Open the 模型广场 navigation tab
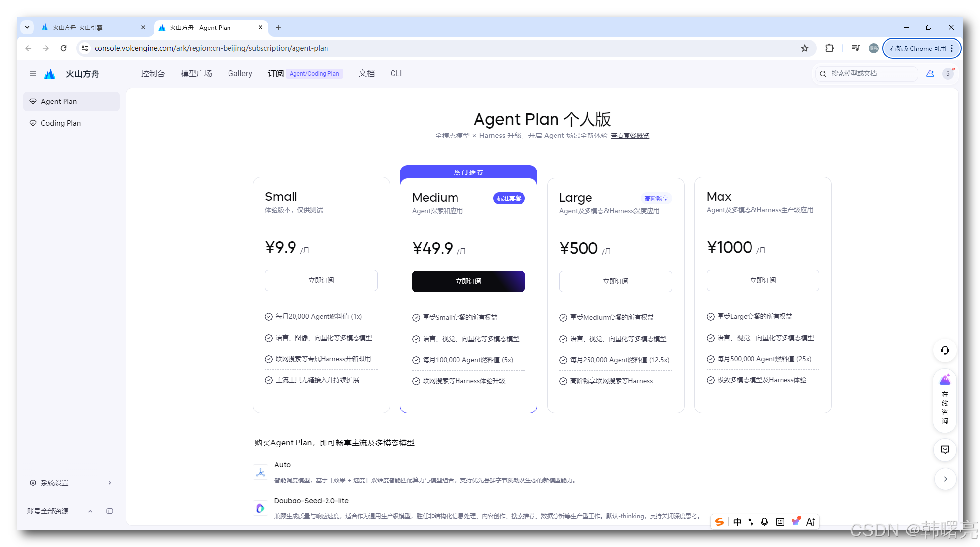The height and width of the screenshot is (547, 980). pos(196,74)
